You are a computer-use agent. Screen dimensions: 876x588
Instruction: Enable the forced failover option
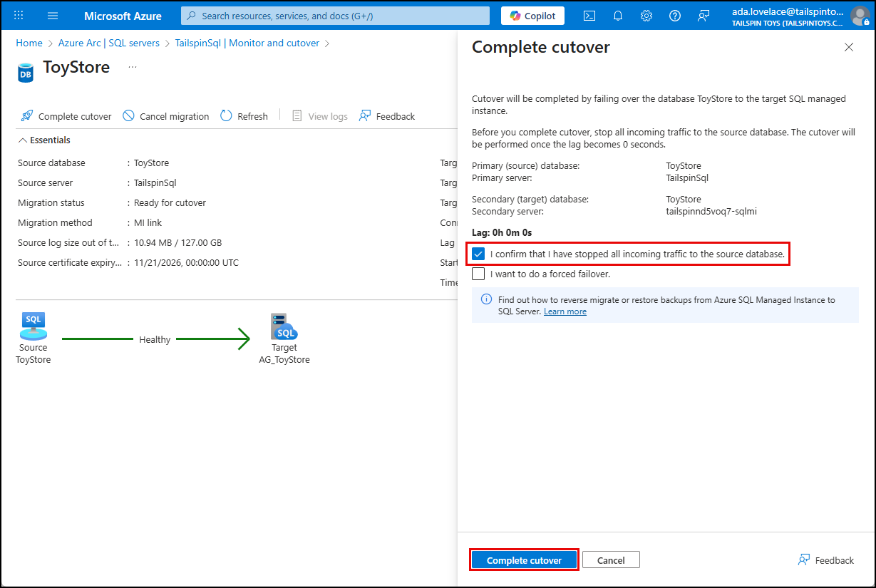click(x=478, y=274)
